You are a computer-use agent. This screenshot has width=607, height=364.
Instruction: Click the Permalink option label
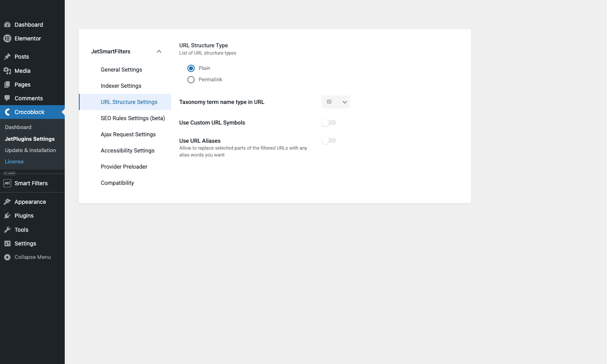click(210, 80)
